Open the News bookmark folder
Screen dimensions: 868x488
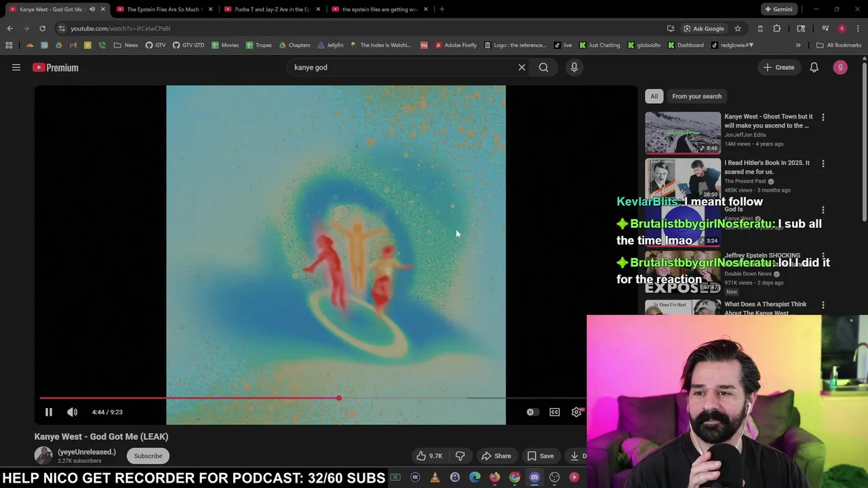(126, 45)
